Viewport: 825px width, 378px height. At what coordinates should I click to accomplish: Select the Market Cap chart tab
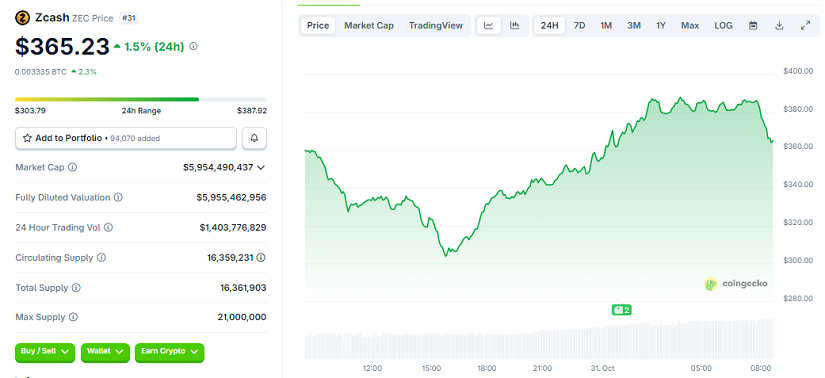(369, 25)
